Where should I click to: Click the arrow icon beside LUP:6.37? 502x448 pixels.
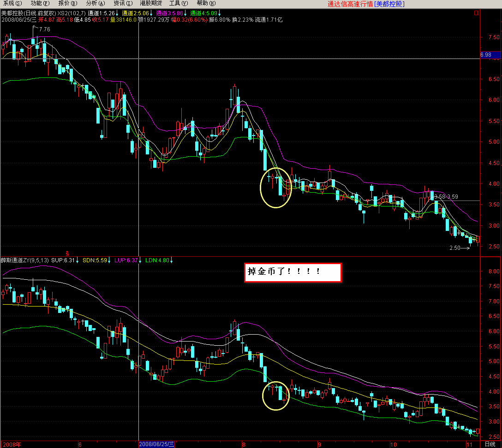140,260
